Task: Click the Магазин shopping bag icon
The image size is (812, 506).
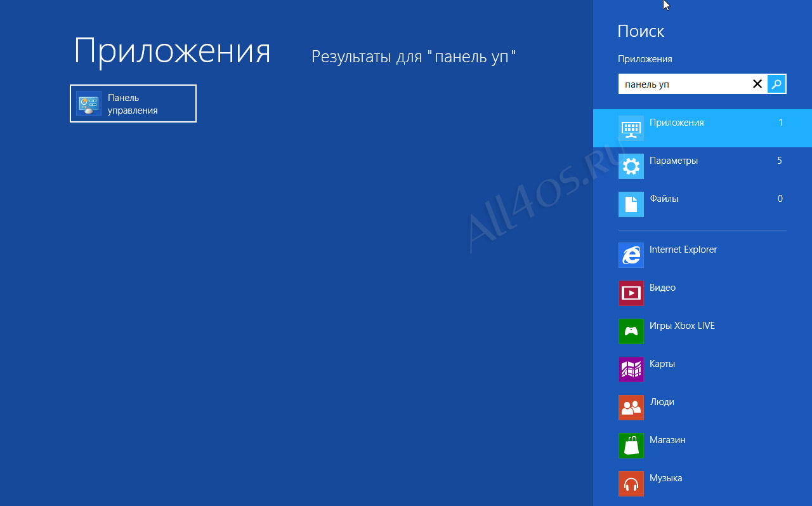Action: coord(631,446)
